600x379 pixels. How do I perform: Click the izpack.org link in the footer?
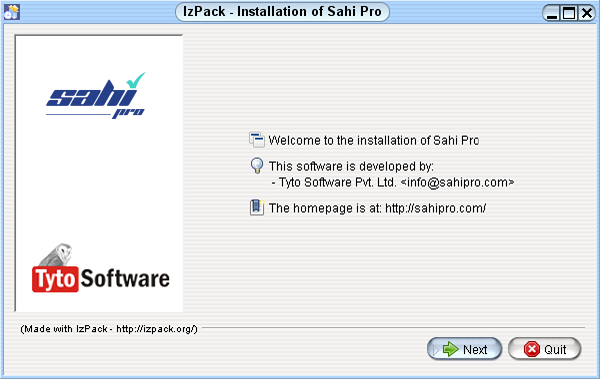coord(156,329)
